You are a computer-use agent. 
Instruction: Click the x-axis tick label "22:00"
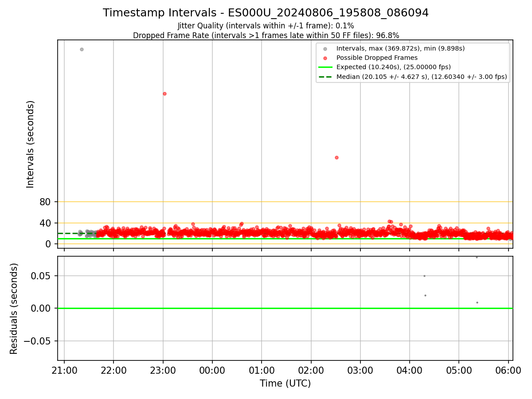[x=113, y=370]
